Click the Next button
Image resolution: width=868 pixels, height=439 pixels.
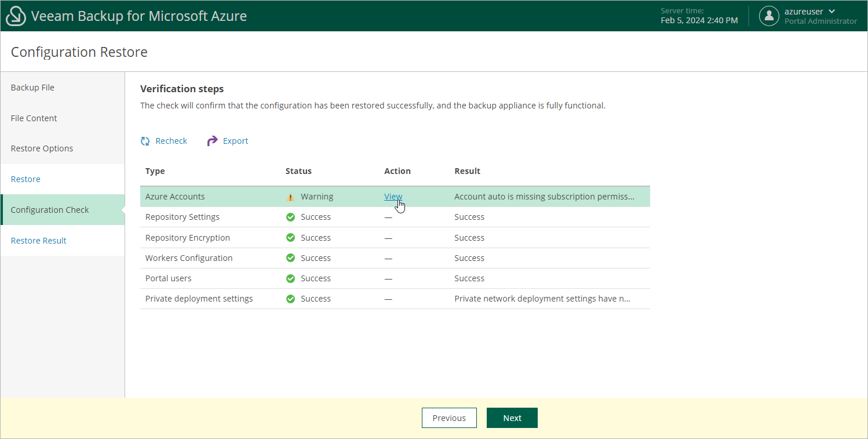point(512,418)
